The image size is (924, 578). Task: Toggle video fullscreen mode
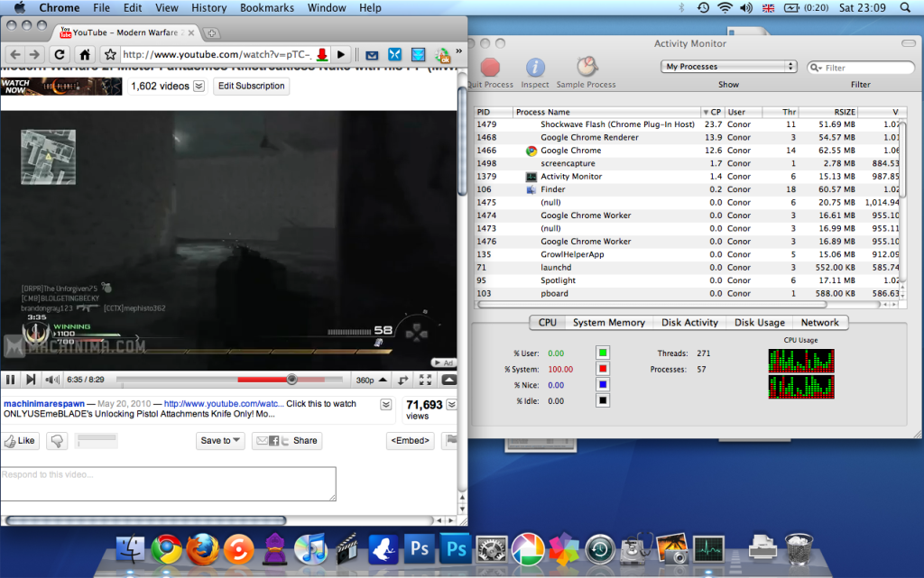426,380
